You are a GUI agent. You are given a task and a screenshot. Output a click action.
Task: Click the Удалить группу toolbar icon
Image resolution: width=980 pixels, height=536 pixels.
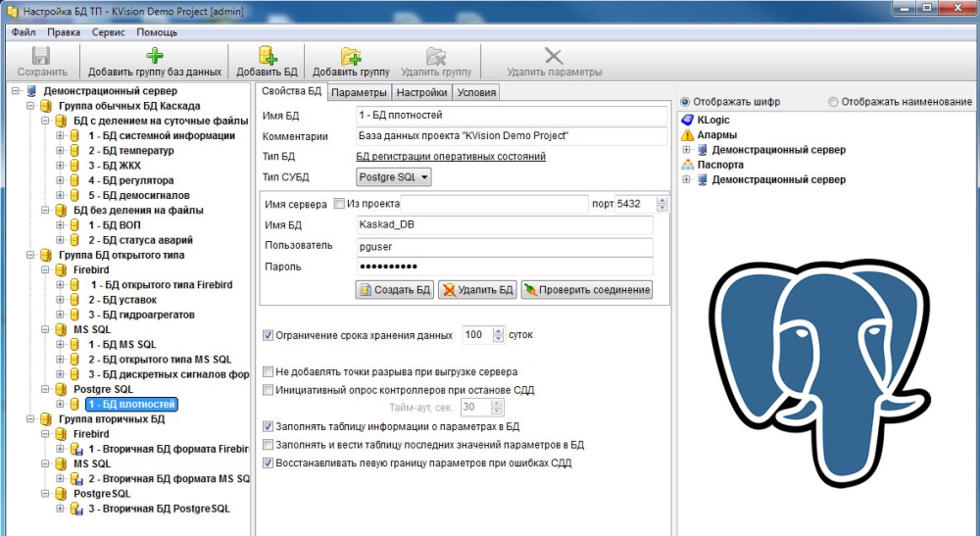(x=436, y=56)
